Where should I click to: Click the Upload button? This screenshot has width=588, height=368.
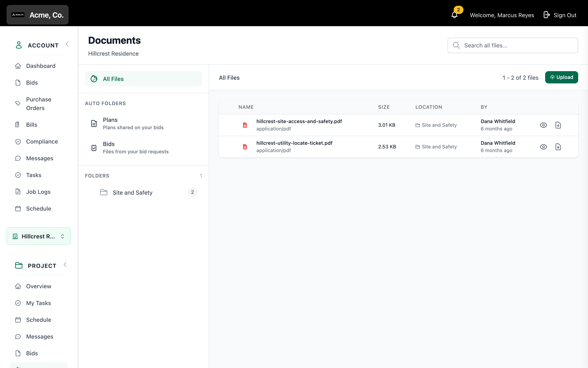tap(561, 77)
